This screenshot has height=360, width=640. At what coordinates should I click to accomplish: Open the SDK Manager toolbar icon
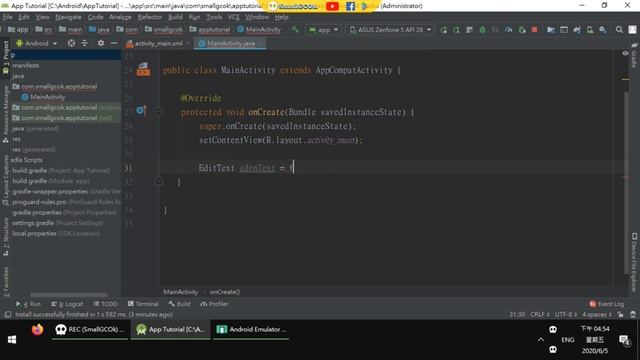[x=603, y=30]
